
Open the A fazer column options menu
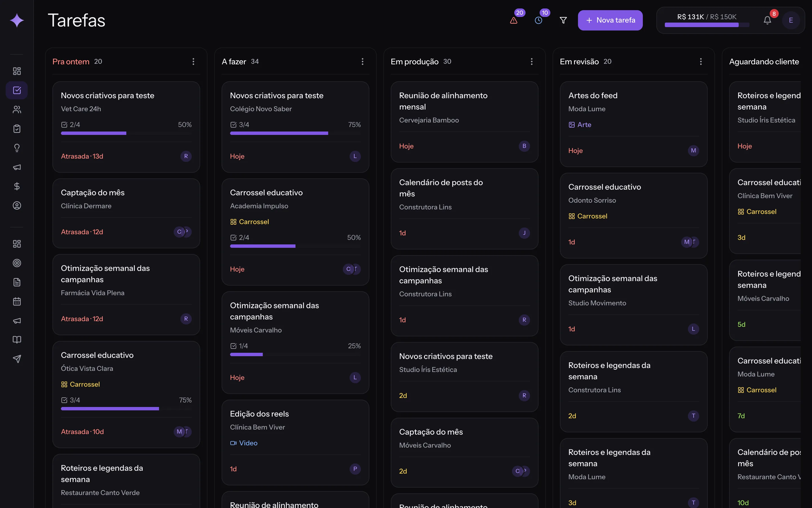[362, 62]
